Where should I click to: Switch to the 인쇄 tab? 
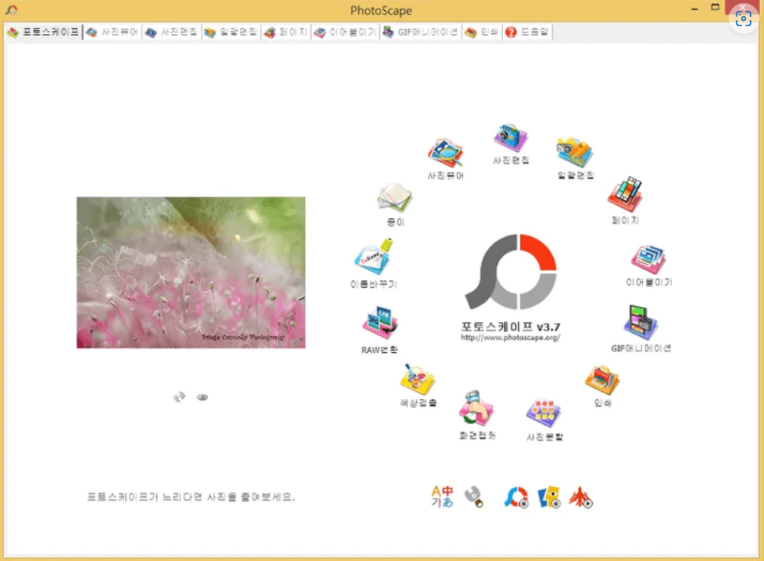(x=482, y=32)
